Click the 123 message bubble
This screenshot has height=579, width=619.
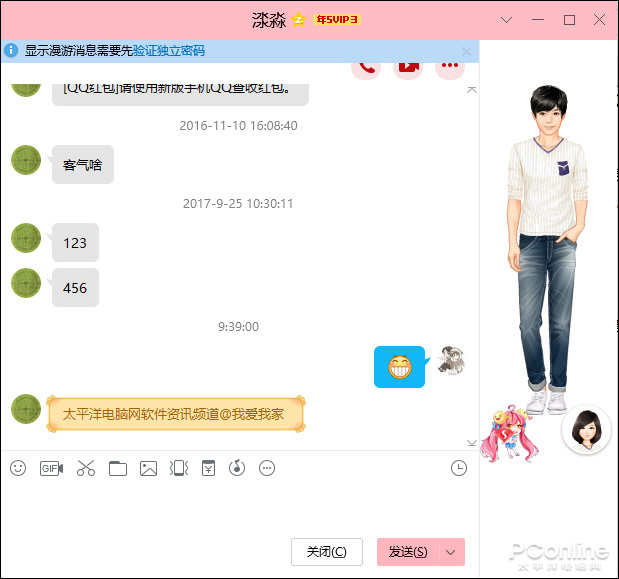[75, 242]
